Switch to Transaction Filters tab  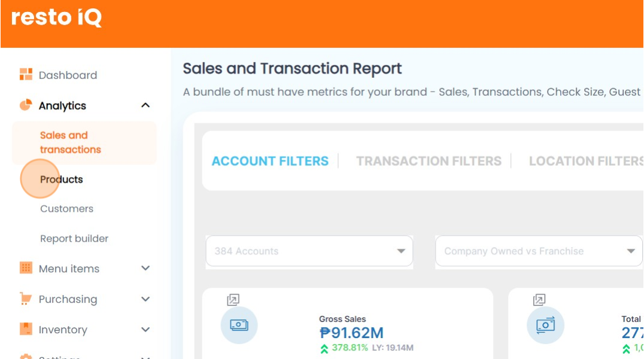pyautogui.click(x=429, y=161)
